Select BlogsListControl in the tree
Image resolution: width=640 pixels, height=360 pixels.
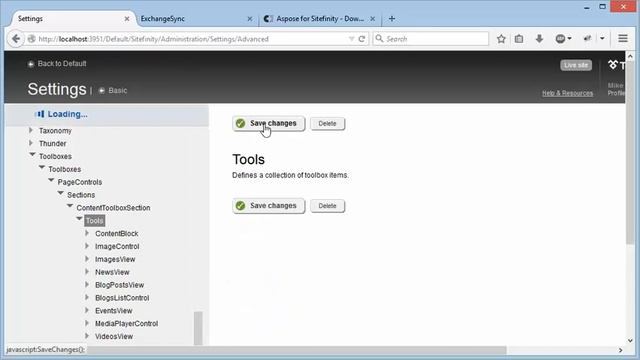pos(122,298)
